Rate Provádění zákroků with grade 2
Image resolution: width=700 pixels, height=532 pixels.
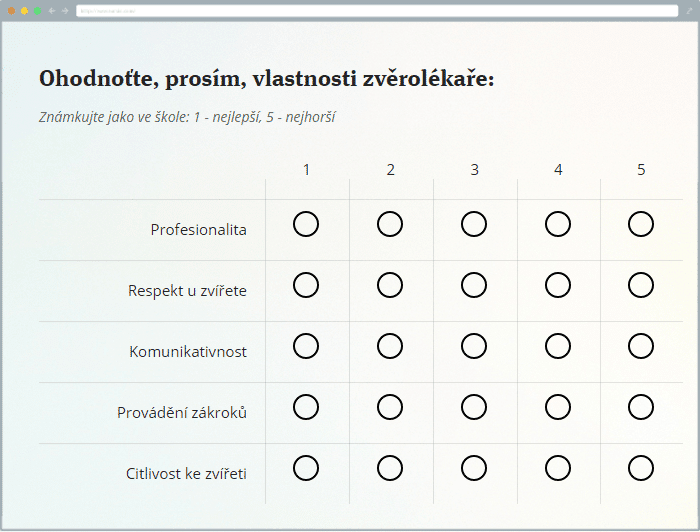pyautogui.click(x=390, y=407)
